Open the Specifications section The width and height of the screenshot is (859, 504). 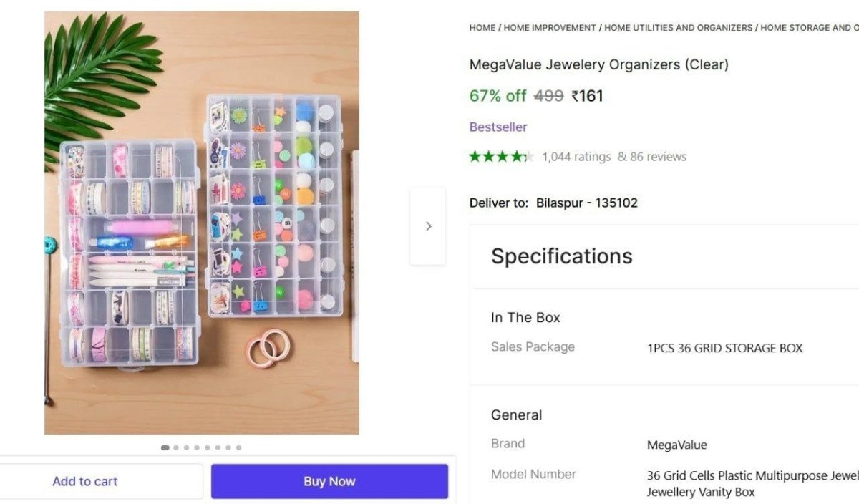[561, 256]
